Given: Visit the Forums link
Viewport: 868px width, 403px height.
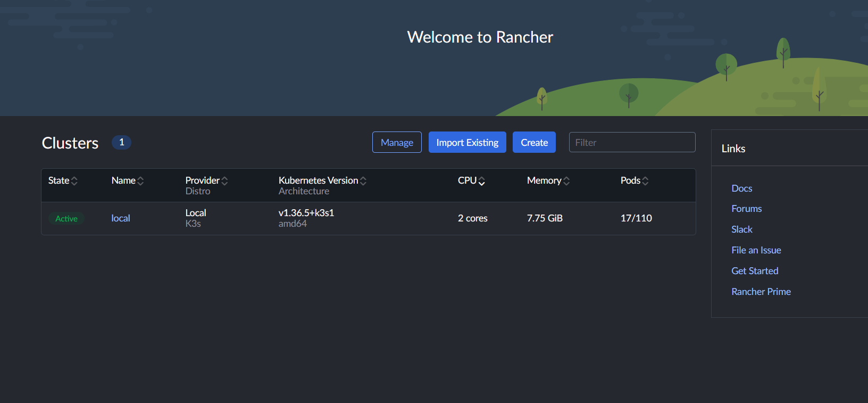Looking at the screenshot, I should coord(747,209).
